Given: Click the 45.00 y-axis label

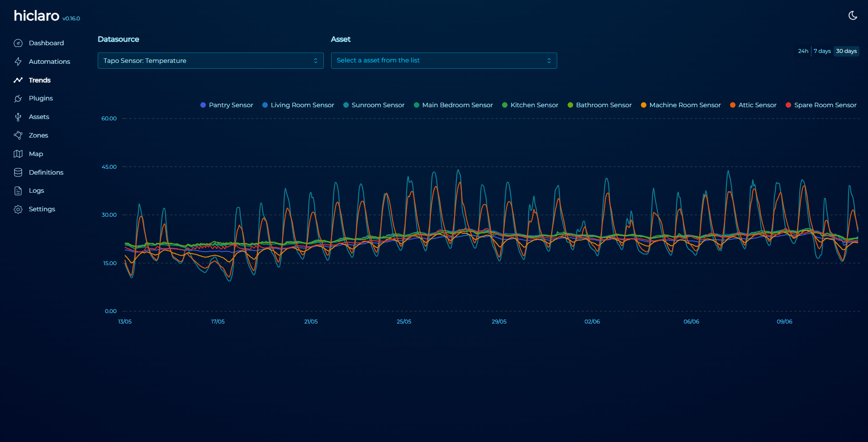Looking at the screenshot, I should point(109,167).
